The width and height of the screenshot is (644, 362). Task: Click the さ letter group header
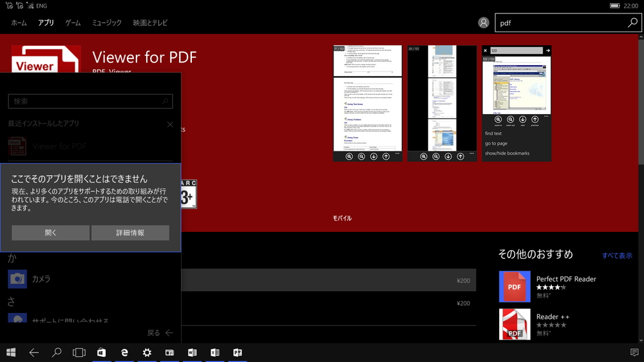[11, 301]
